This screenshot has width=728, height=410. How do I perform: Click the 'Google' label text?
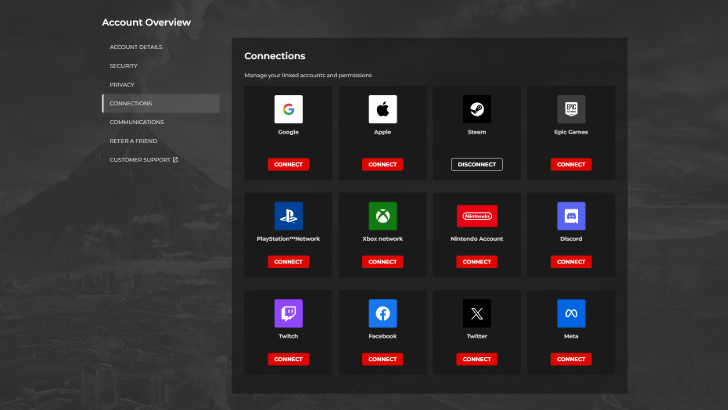pyautogui.click(x=288, y=132)
